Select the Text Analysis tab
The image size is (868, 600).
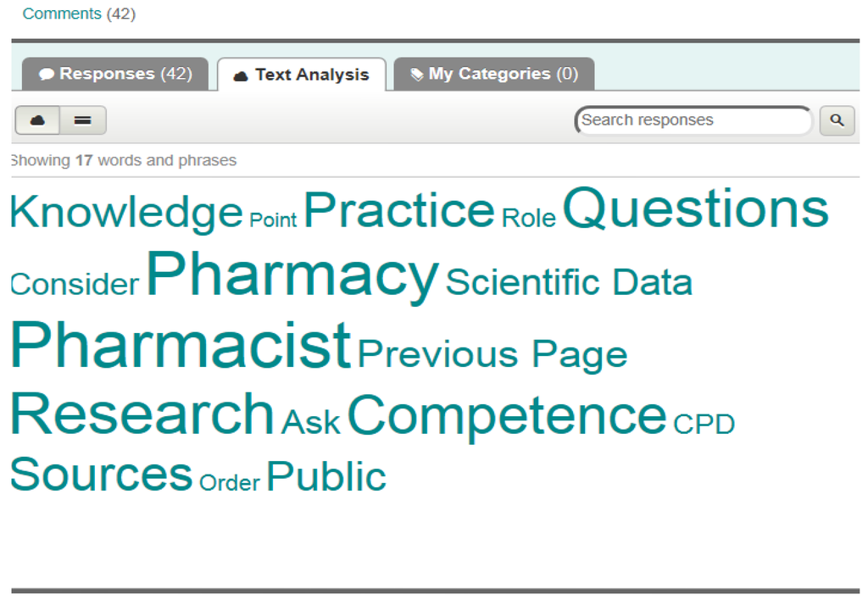(x=302, y=74)
